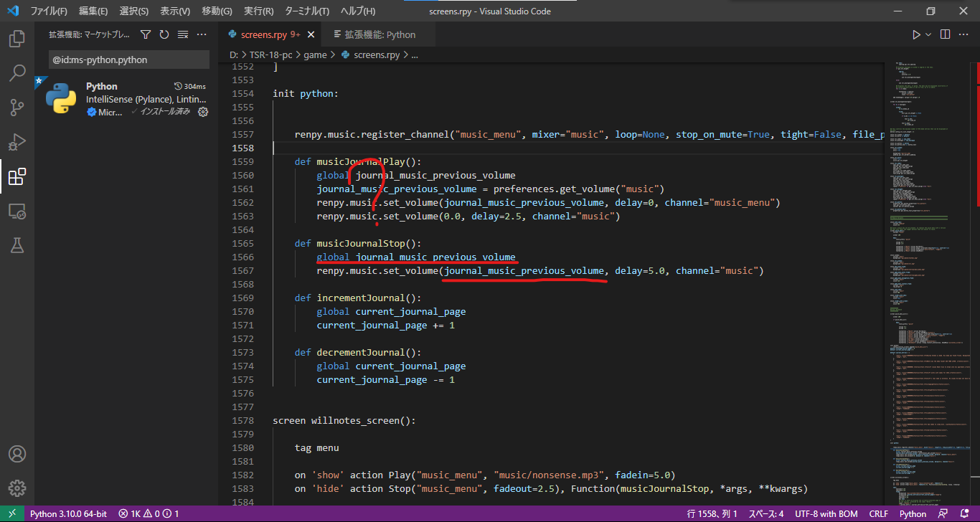Open the Explorer view in activity bar

coord(17,39)
